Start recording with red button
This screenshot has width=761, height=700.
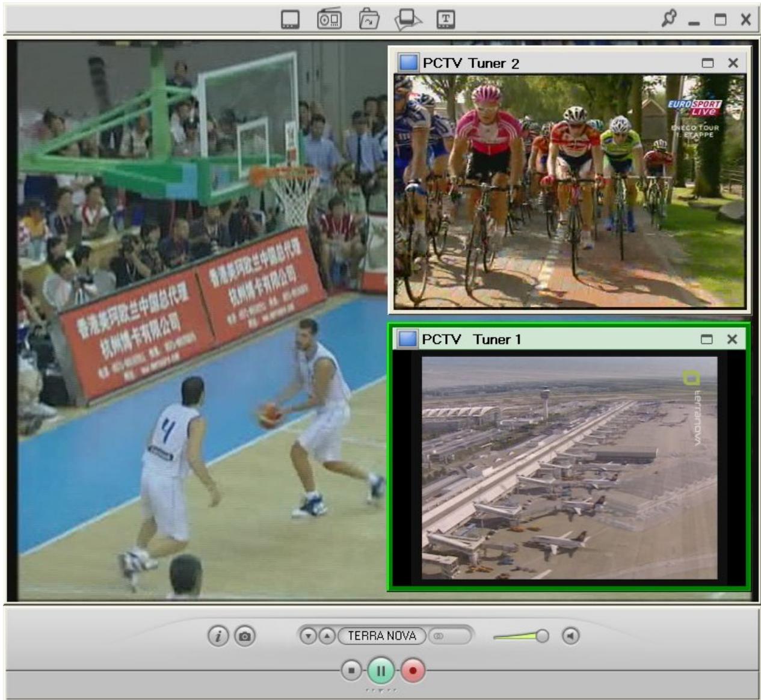pyautogui.click(x=413, y=670)
